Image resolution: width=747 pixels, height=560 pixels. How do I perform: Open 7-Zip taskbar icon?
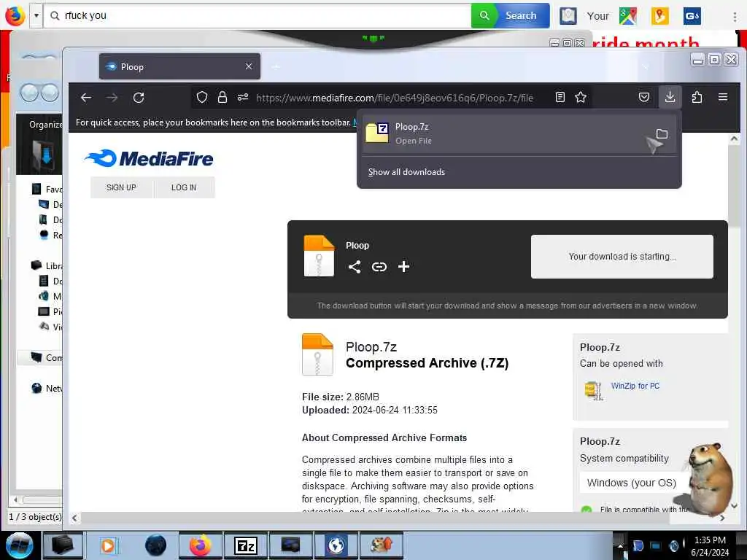tap(246, 545)
